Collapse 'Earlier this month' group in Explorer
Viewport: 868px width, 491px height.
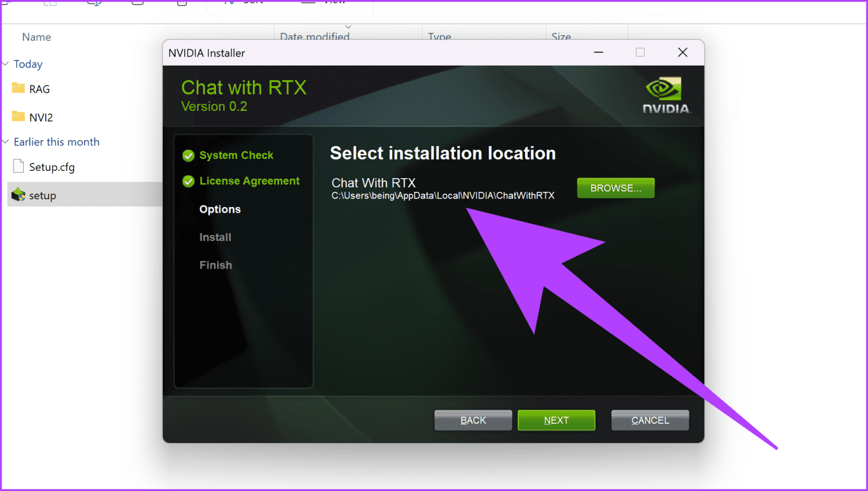click(x=6, y=142)
